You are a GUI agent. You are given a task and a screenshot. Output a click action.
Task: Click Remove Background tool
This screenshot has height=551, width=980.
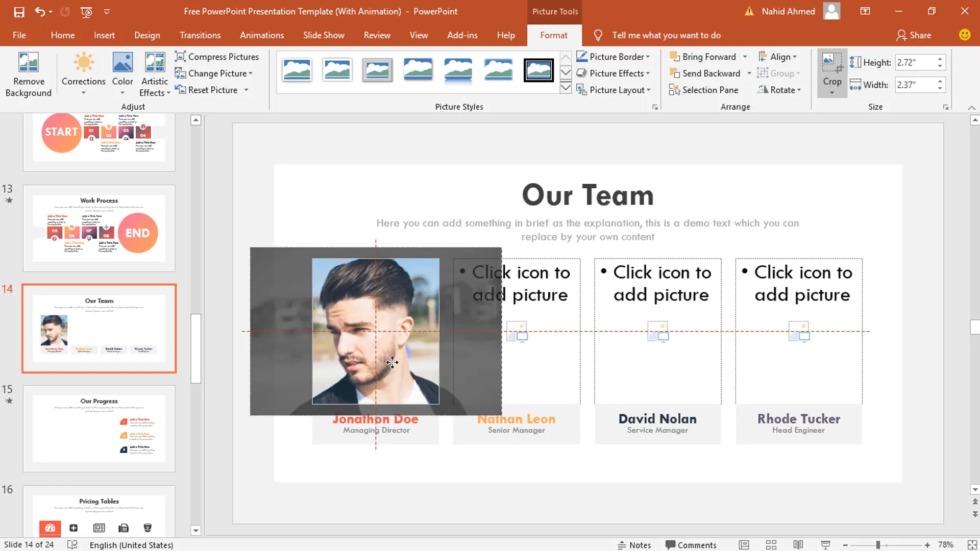29,74
